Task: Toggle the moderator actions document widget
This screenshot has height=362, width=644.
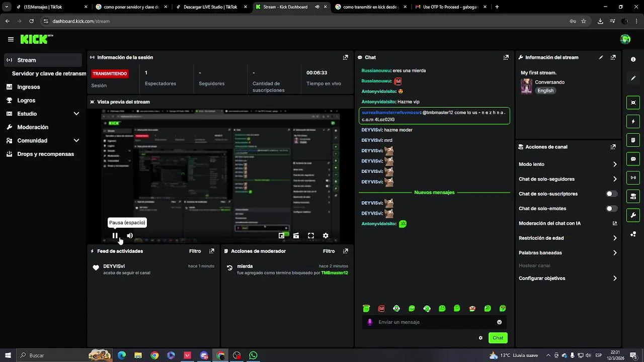Action: tap(633, 140)
